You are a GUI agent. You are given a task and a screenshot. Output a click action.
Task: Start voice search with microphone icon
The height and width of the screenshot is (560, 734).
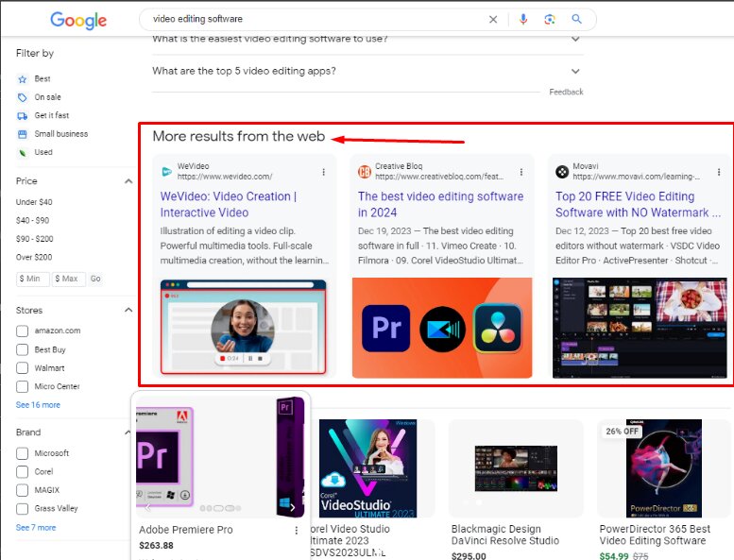[x=523, y=19]
